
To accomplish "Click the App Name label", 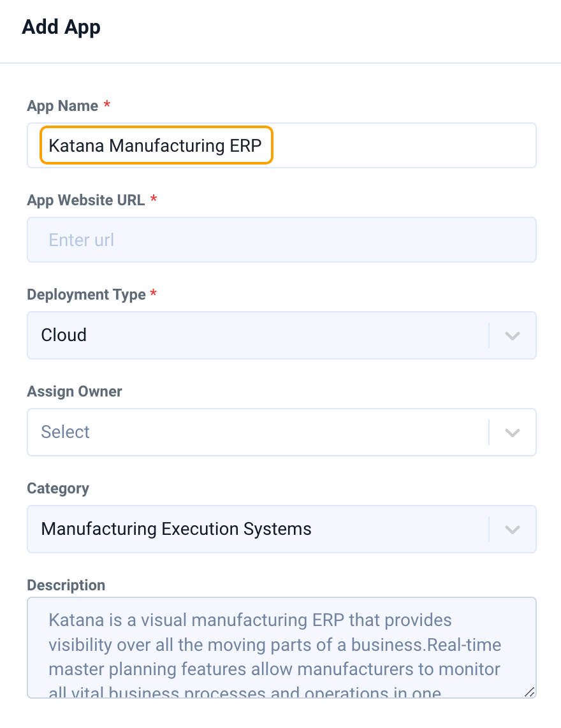I will 62,106.
